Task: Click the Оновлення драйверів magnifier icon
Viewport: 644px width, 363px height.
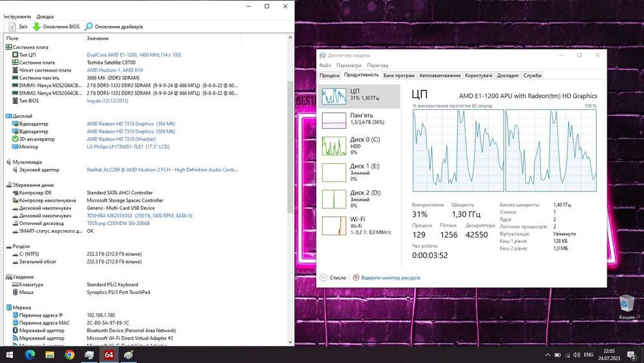Action: (88, 26)
